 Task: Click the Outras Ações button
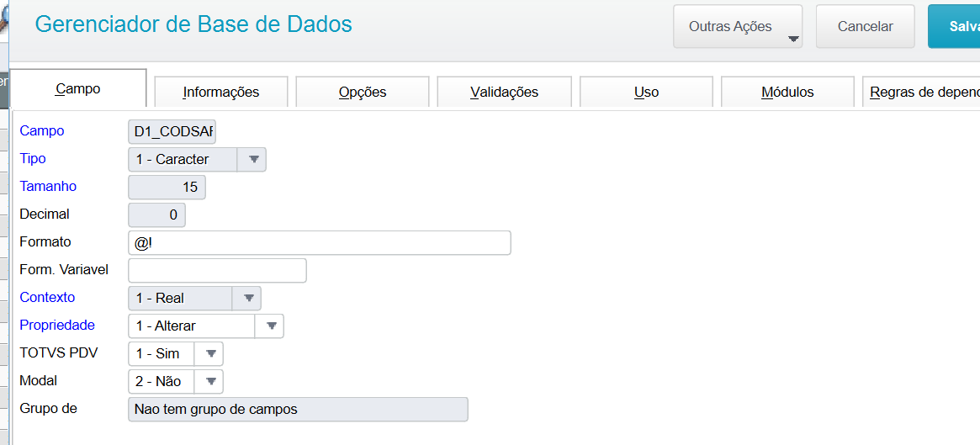point(738,27)
